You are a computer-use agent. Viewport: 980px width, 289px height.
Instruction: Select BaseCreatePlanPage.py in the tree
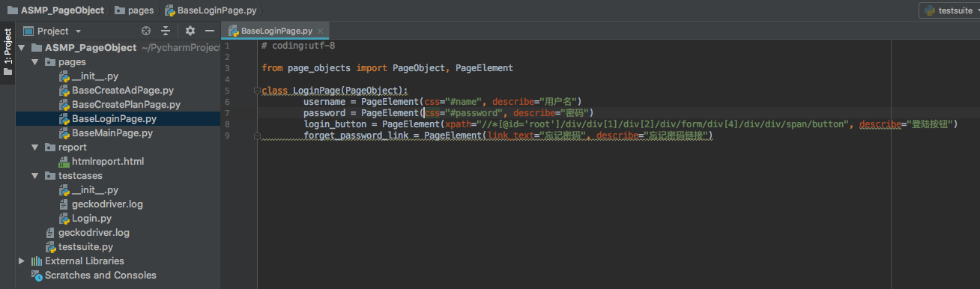click(126, 105)
